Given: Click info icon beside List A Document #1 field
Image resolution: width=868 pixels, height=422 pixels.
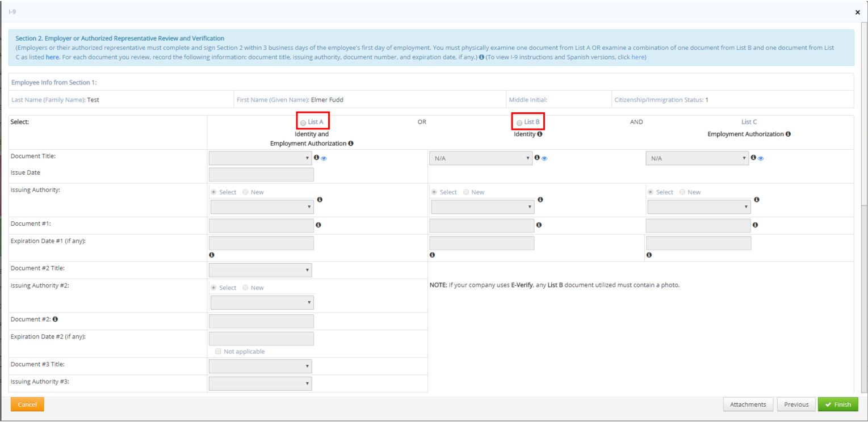Looking at the screenshot, I should click(x=318, y=225).
